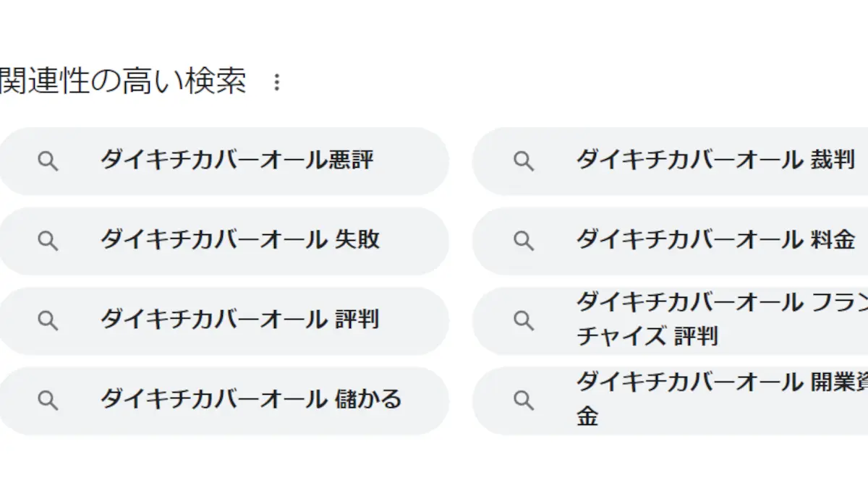This screenshot has height=488, width=868.
Task: Click search icon beside 開業資金 suggestion
Action: pos(524,400)
